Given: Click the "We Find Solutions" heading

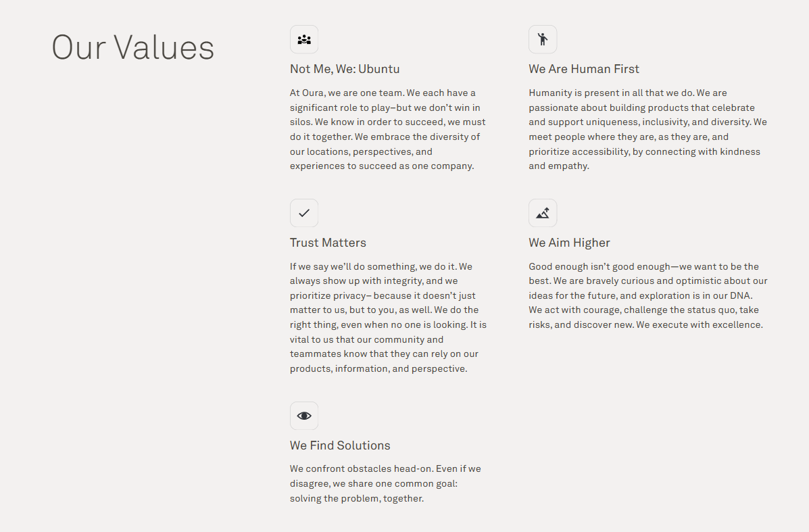Looking at the screenshot, I should pos(340,445).
